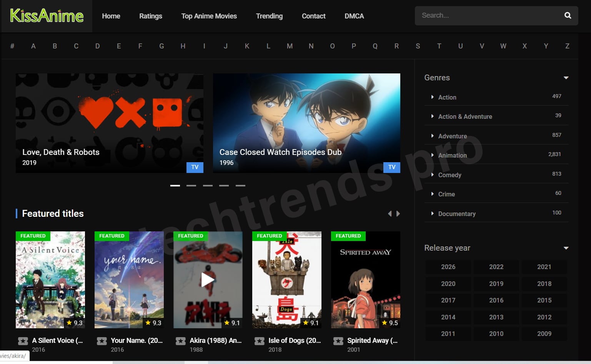Expand the Action genre entry
Screen dimensions: 591x364
tap(432, 97)
